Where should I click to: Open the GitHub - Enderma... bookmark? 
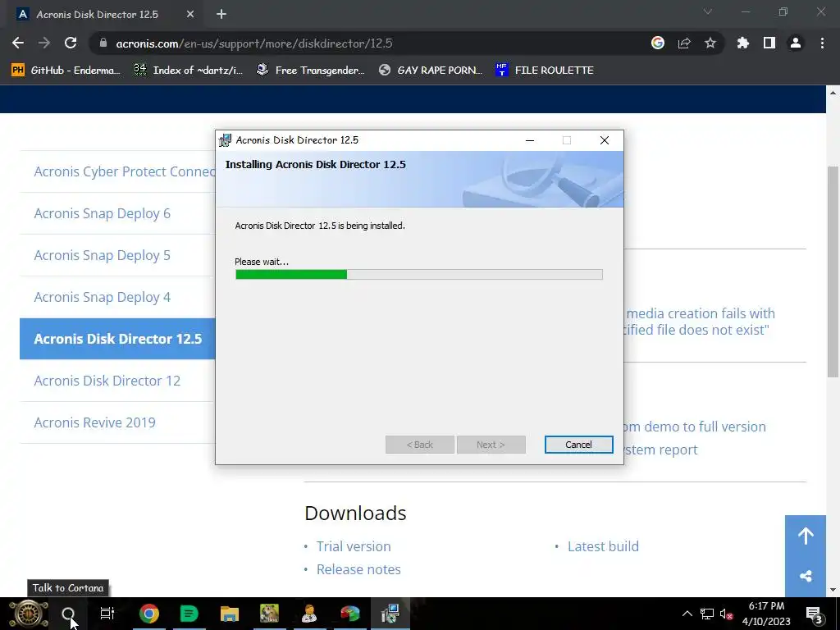[66, 71]
